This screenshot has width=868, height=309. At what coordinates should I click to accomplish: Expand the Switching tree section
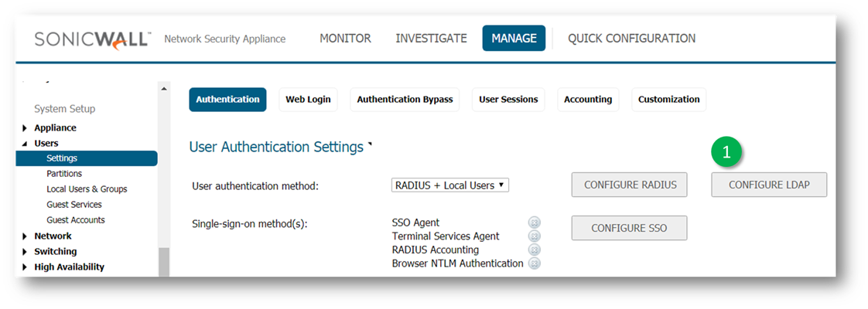(x=26, y=252)
